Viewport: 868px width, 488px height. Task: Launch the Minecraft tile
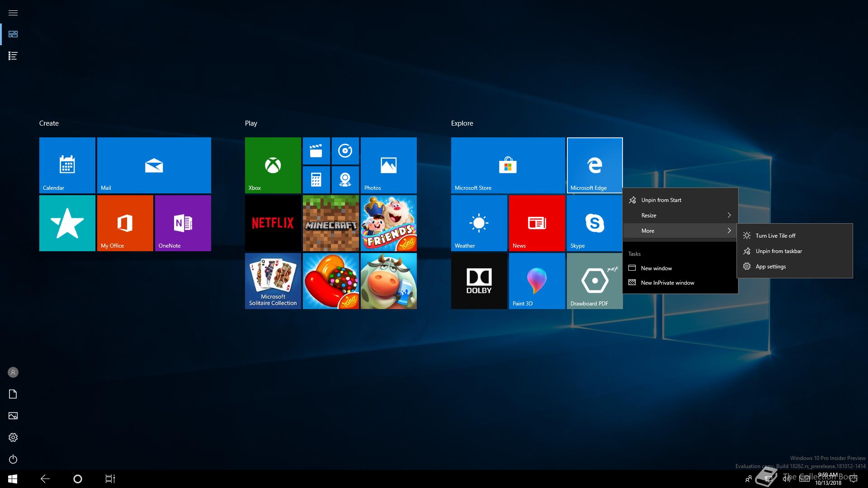coord(331,223)
